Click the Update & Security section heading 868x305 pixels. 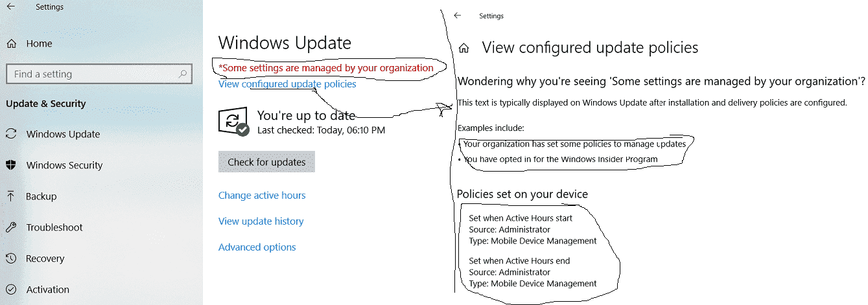[45, 104]
